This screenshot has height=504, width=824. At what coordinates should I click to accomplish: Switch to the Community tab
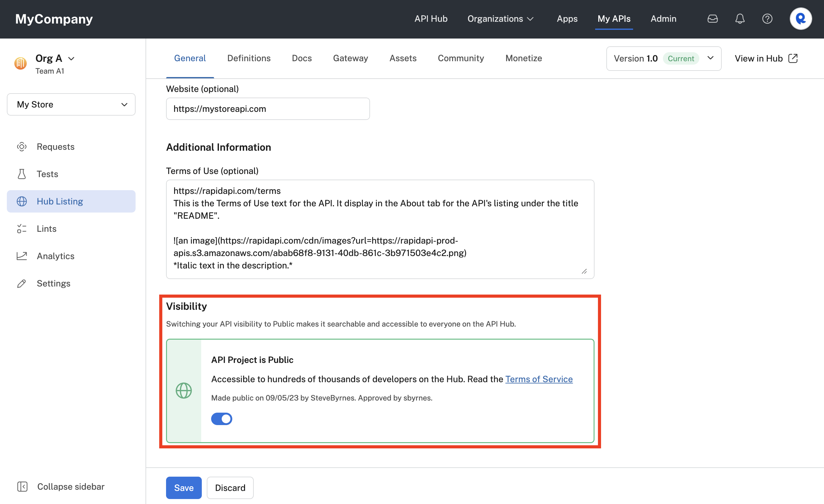461,58
